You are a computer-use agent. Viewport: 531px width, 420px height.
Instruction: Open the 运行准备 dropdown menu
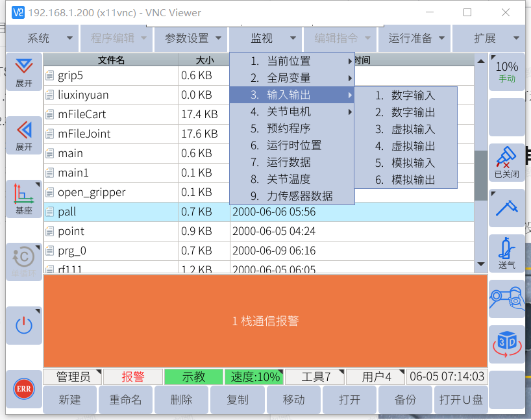tap(415, 38)
